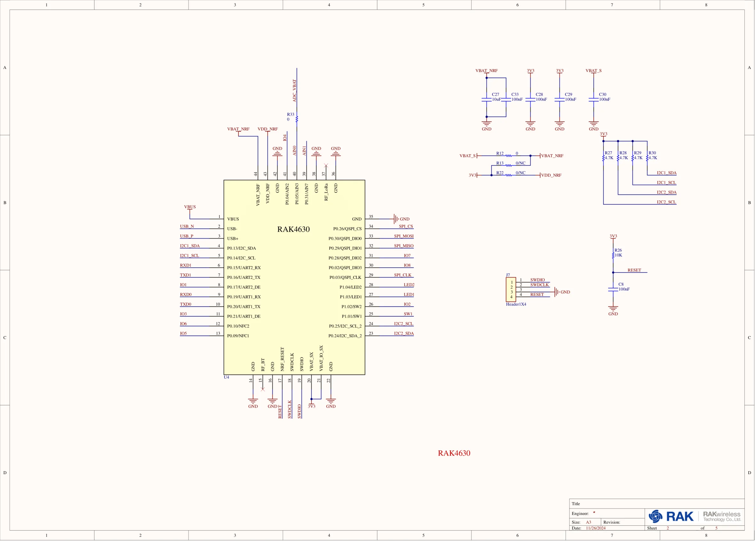Select the R12 zero-ohm resistor

point(508,156)
